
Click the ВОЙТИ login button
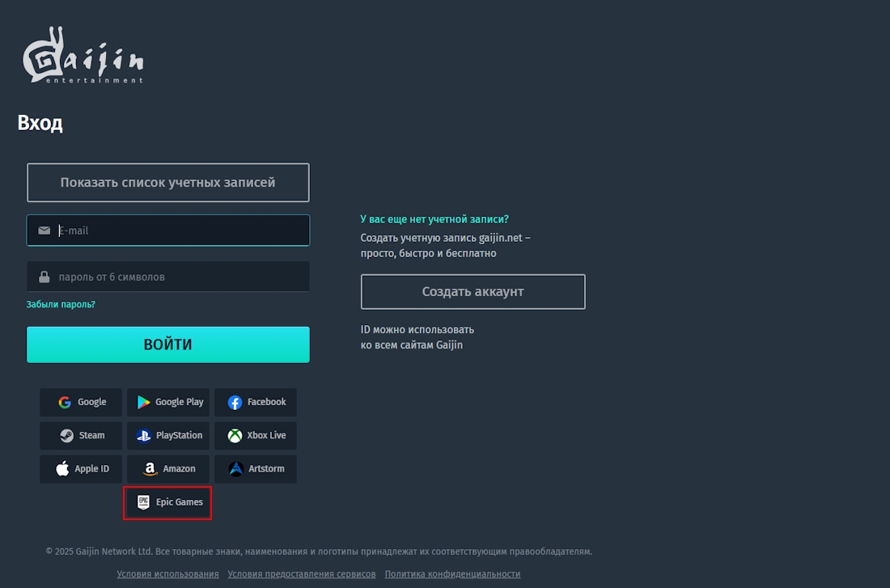[x=168, y=345]
